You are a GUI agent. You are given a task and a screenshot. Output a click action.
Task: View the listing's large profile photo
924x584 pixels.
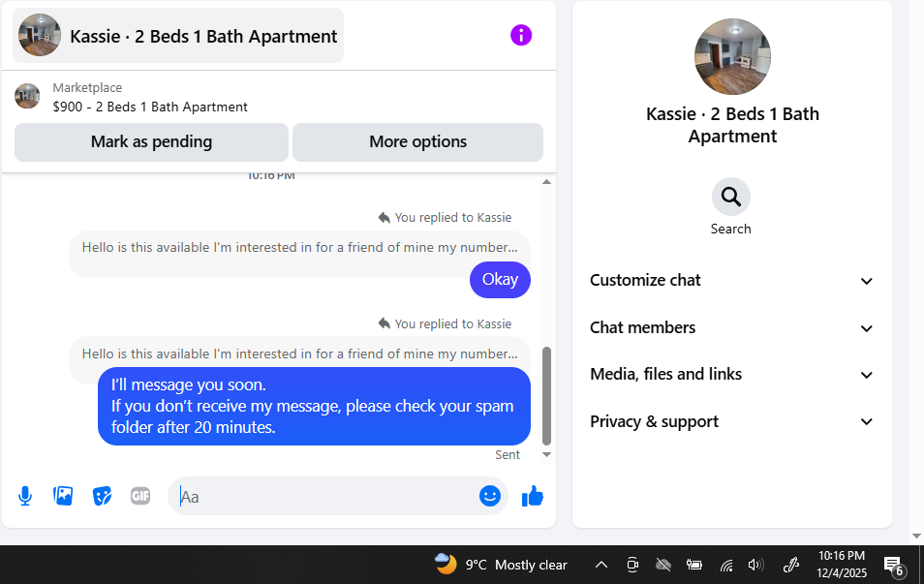coord(732,56)
